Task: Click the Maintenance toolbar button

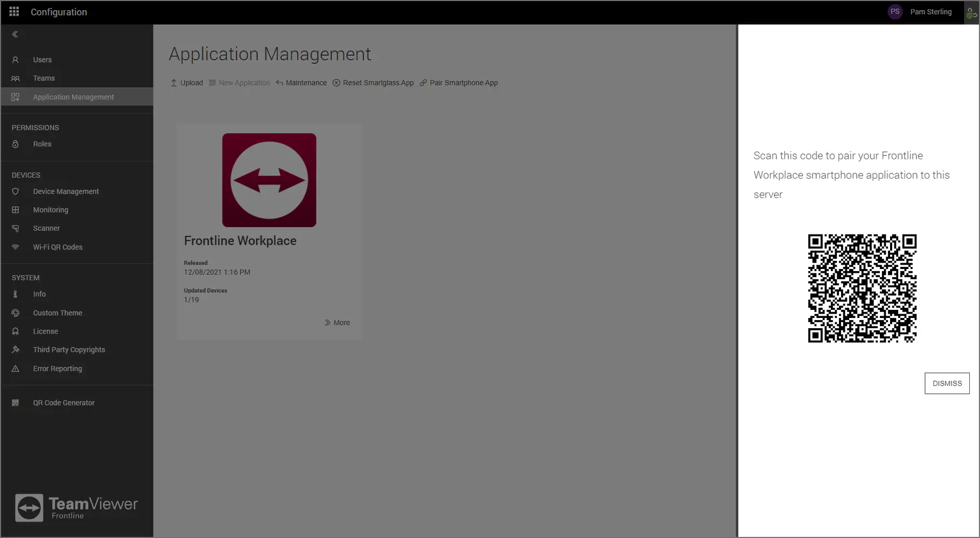Action: (x=302, y=83)
